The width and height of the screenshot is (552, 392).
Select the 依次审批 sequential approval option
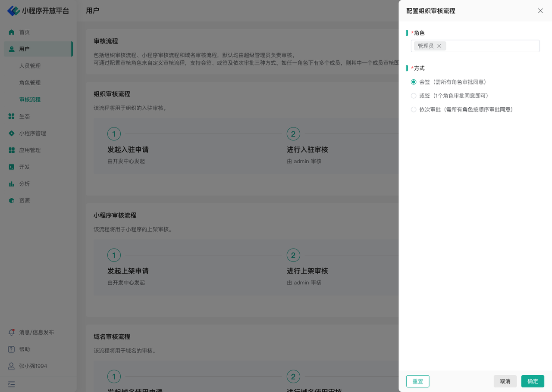[x=414, y=109]
